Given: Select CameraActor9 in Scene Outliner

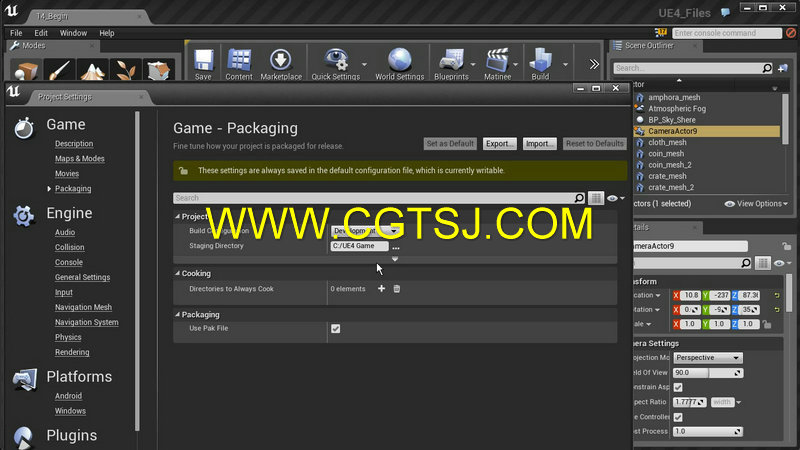Looking at the screenshot, I should click(707, 131).
